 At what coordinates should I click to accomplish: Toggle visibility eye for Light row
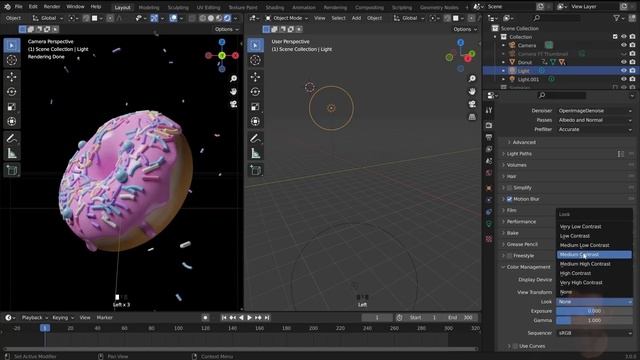(624, 71)
